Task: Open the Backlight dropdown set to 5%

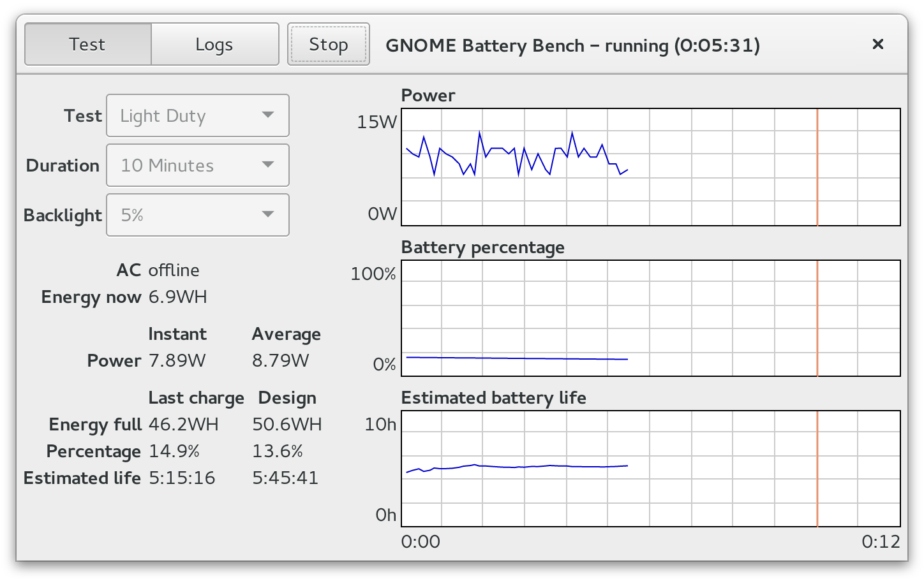Action: coord(197,215)
